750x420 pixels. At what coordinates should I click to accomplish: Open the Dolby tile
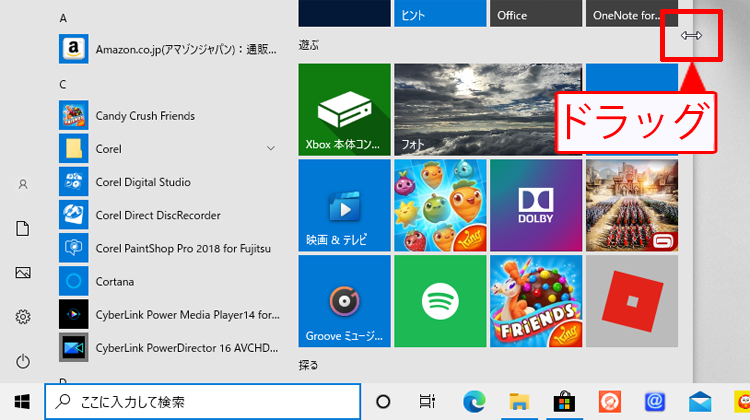point(536,205)
